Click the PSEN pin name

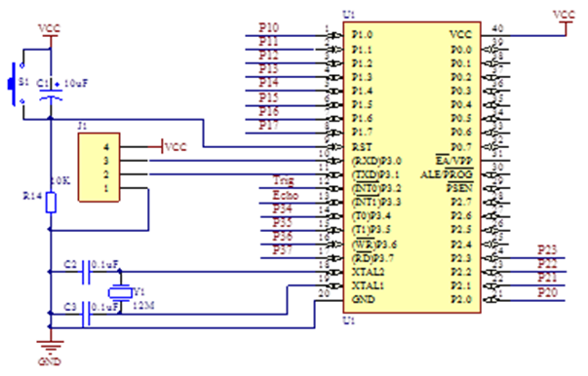460,188
